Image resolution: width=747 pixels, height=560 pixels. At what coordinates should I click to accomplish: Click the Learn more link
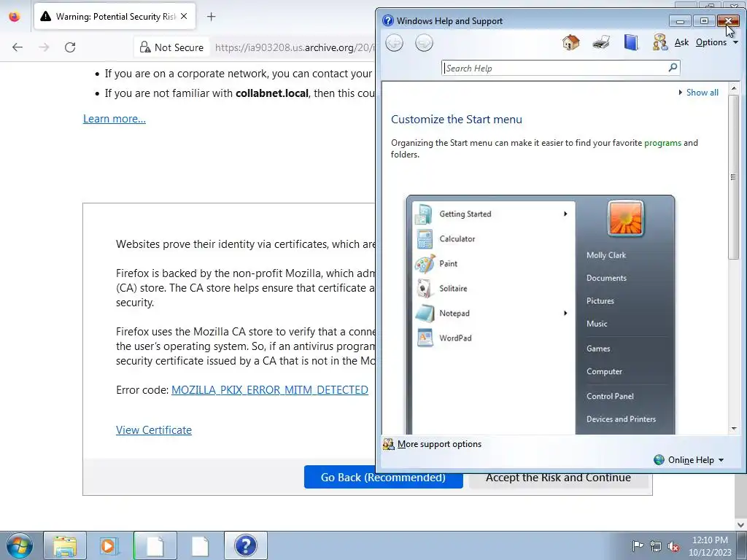point(115,119)
